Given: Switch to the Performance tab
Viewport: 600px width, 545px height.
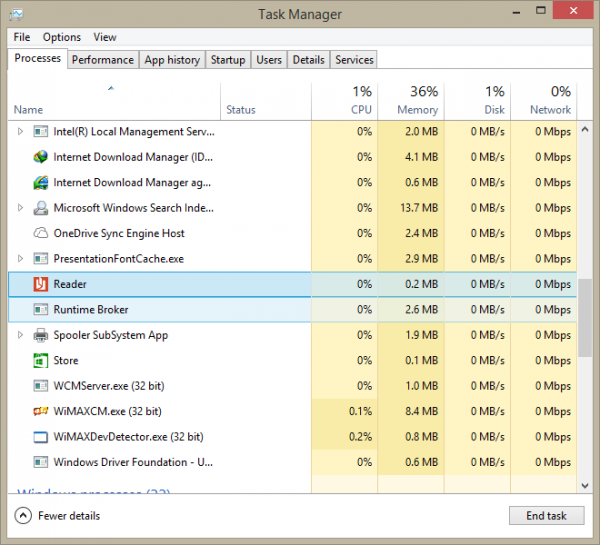Looking at the screenshot, I should [103, 60].
